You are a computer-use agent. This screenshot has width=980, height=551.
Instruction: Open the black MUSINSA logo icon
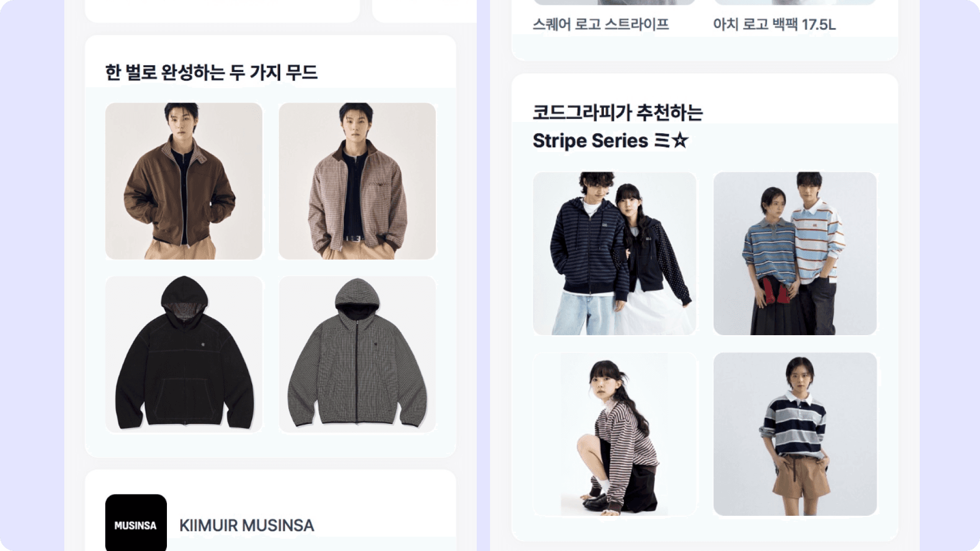136,522
